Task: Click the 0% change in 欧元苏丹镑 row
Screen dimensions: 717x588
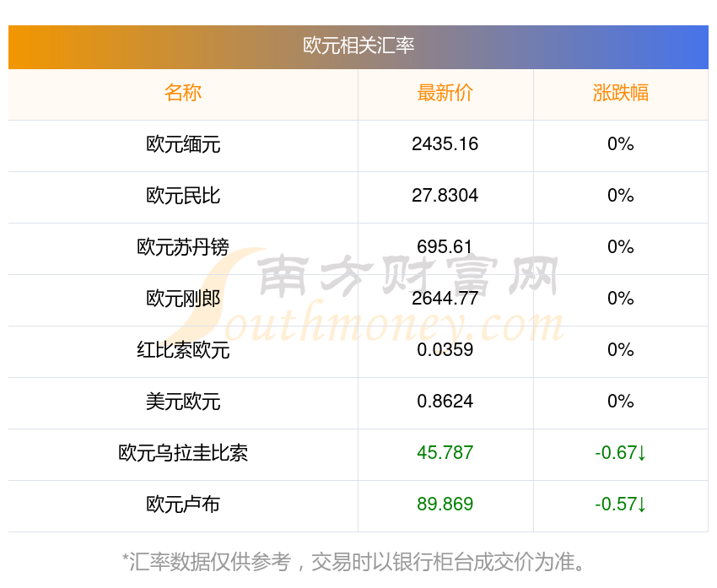Action: (621, 247)
